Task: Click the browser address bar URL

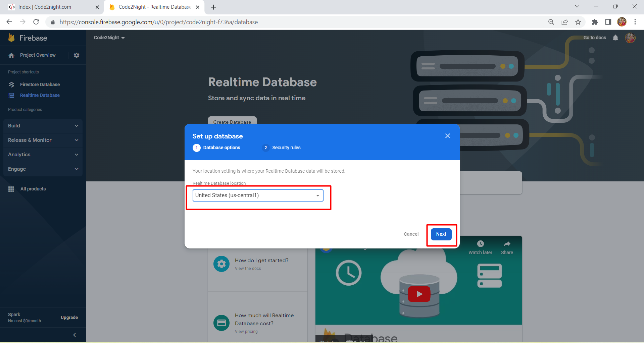Action: coord(159,22)
